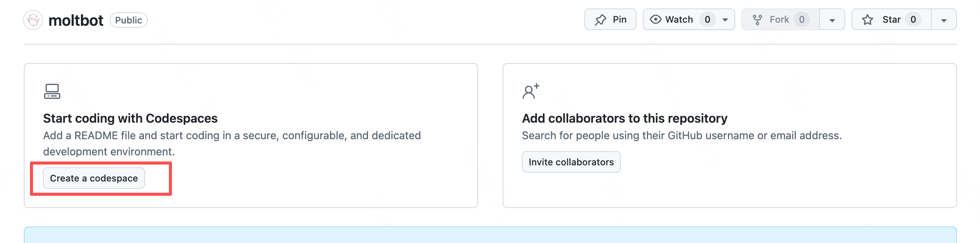
Task: Expand the Watch notification options dropdown
Action: click(725, 20)
